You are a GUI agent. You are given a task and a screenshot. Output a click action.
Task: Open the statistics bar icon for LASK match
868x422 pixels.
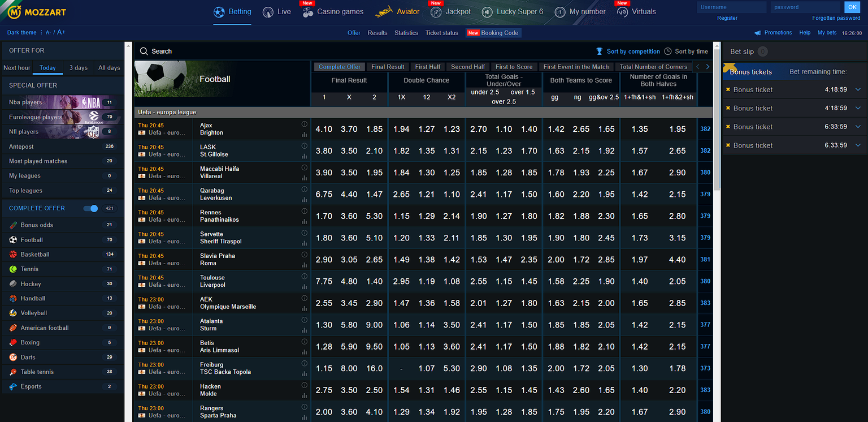click(305, 157)
